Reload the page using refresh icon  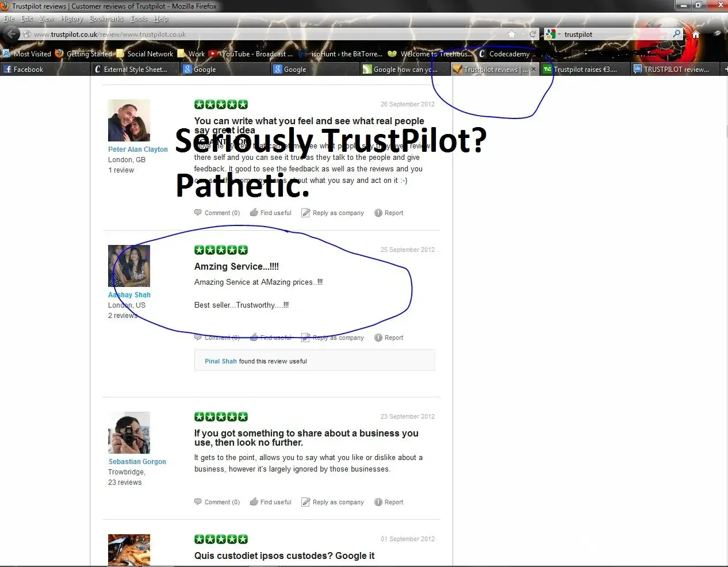coord(532,35)
